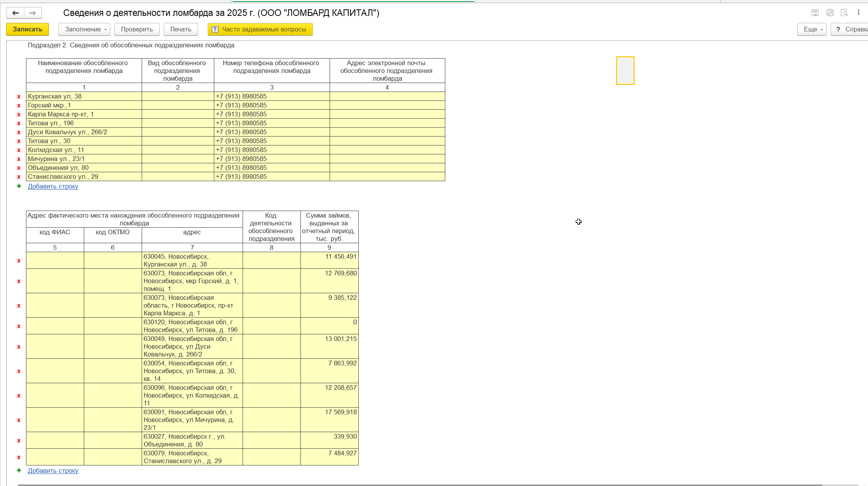Click red x beside Станиславского ул., 29
Image resolution: width=868 pixels, height=486 pixels.
pos(19,177)
